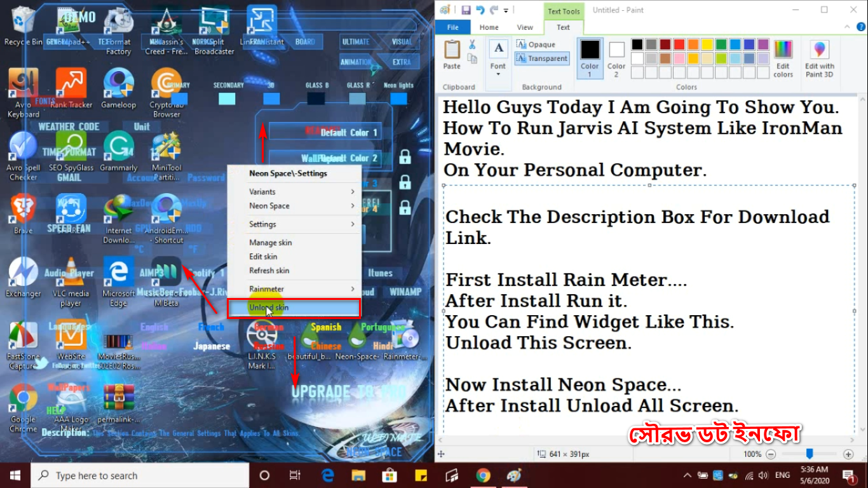The image size is (868, 488).
Task: Click the Undo arrow in Paint
Action: pos(480,10)
